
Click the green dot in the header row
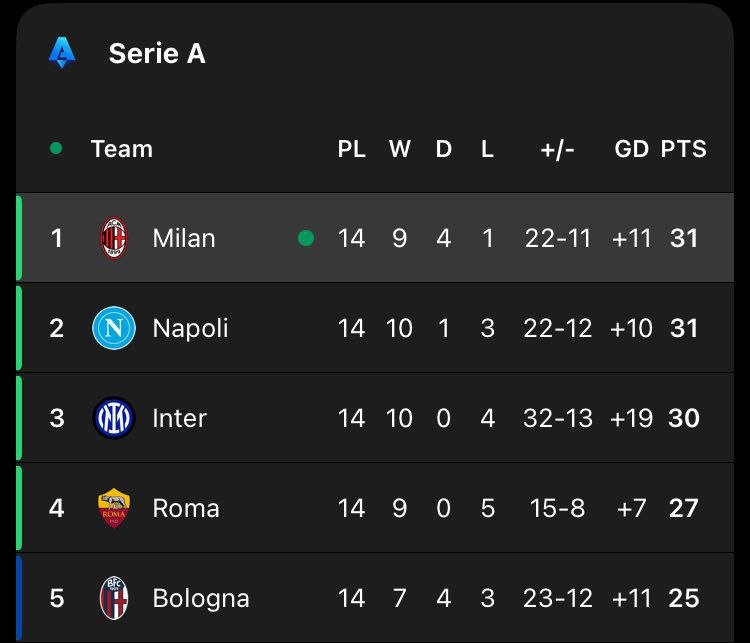coord(56,148)
